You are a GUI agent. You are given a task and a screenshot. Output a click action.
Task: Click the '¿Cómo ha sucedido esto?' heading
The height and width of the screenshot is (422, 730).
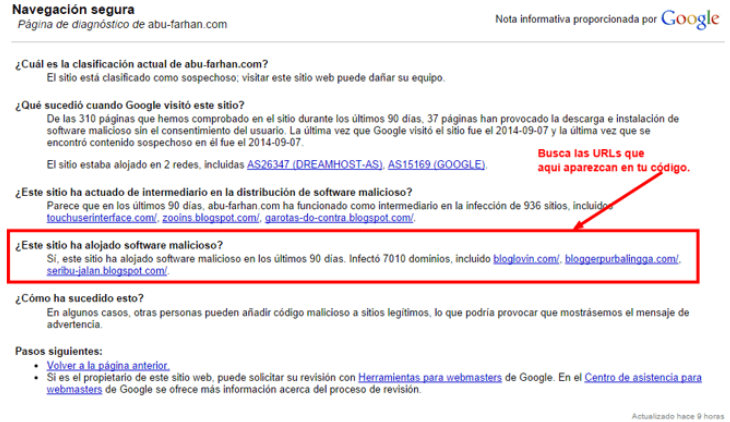coord(80,298)
